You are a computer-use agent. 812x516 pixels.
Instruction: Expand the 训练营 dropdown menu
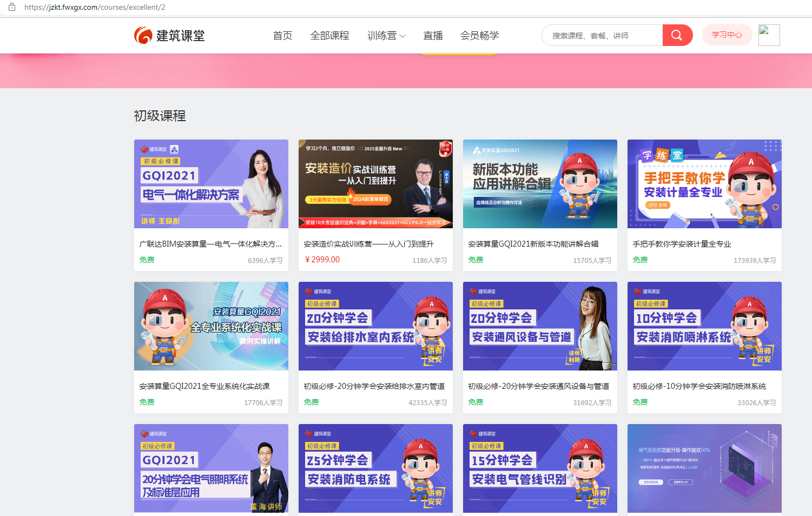coord(386,36)
